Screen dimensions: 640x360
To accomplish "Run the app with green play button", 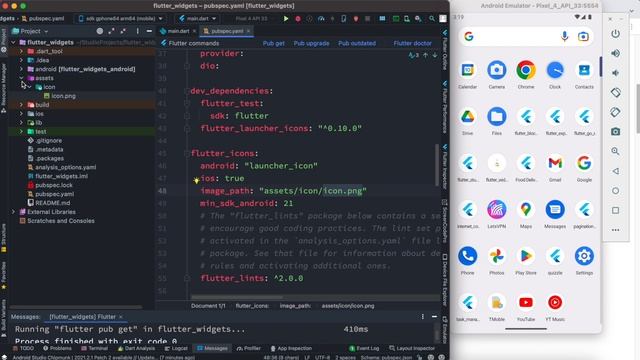I will (x=286, y=19).
